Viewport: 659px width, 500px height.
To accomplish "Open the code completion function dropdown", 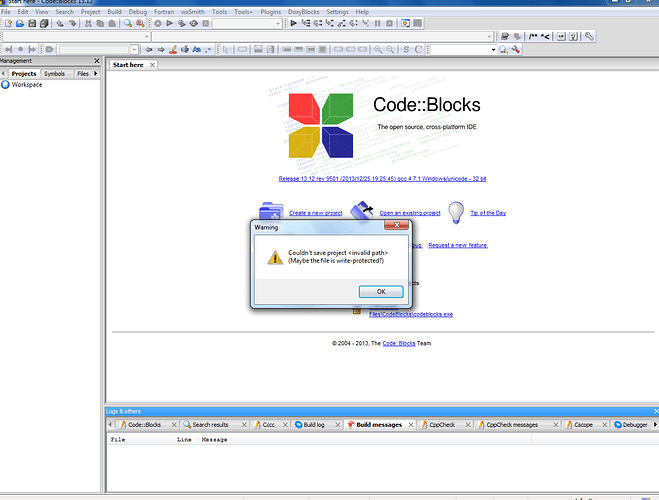I will coord(489,37).
